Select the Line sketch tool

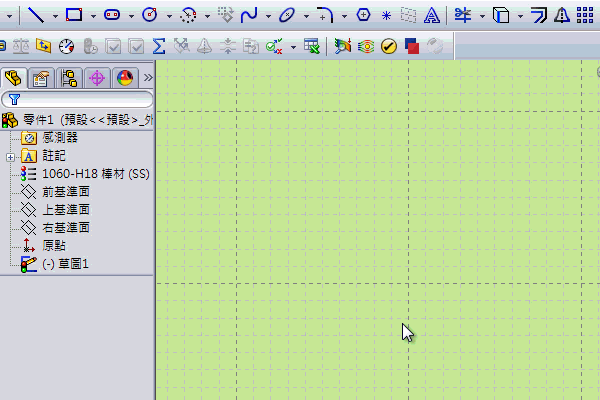36,15
